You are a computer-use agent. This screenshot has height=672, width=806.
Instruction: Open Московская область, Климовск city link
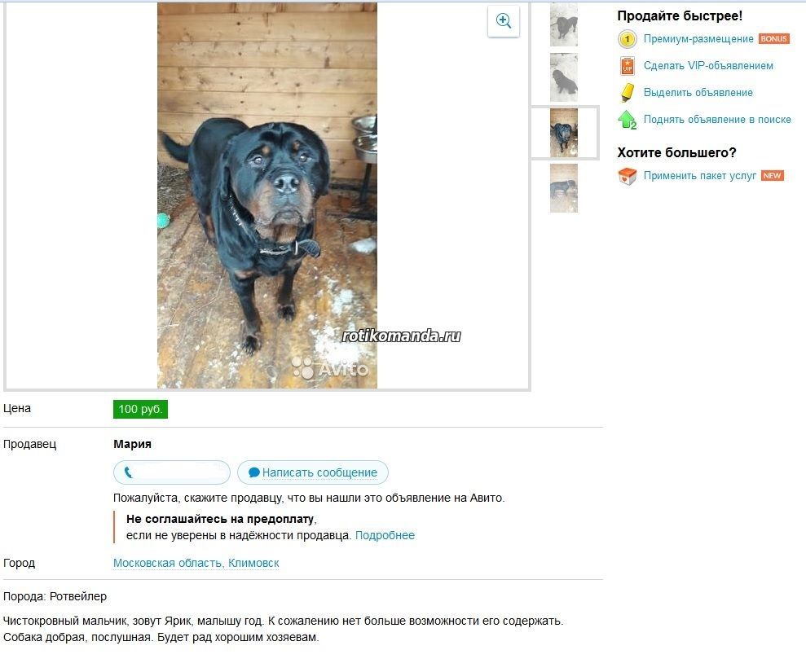pyautogui.click(x=196, y=563)
